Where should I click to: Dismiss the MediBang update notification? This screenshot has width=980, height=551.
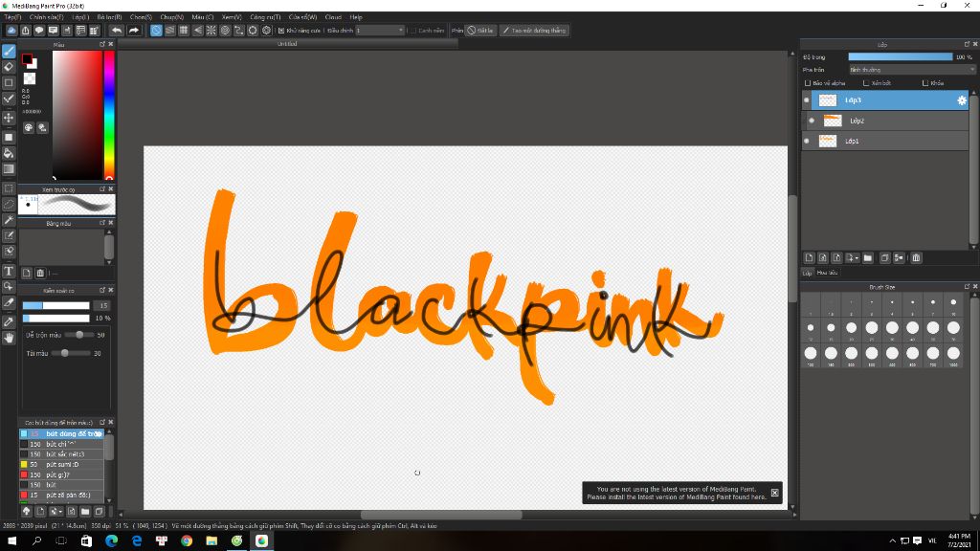click(x=774, y=493)
